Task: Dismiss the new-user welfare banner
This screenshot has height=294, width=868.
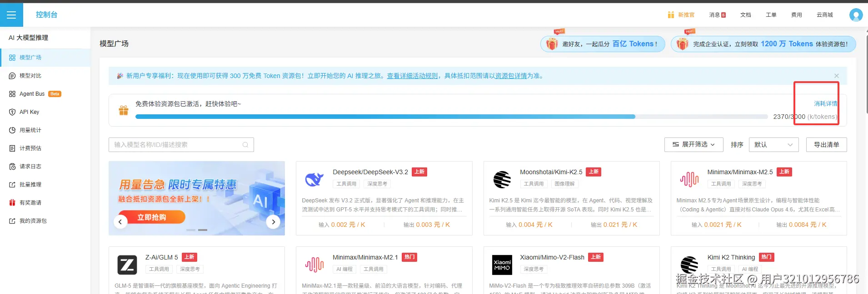Action: click(837, 76)
